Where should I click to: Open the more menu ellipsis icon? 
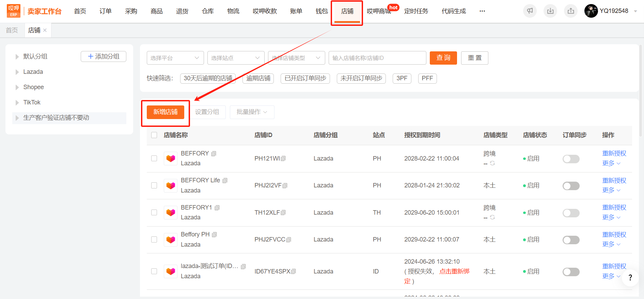pos(482,11)
